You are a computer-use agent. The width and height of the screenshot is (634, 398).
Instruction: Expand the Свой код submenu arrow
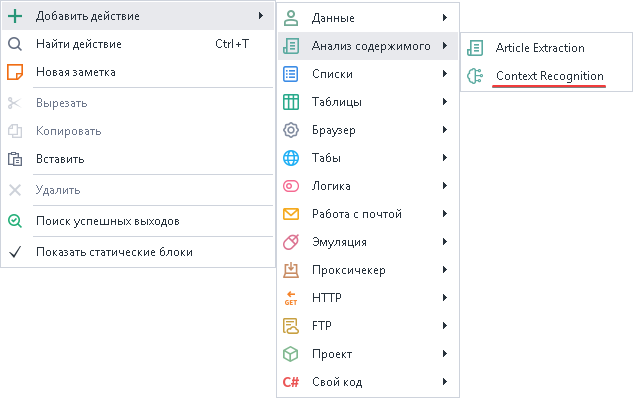(x=444, y=381)
